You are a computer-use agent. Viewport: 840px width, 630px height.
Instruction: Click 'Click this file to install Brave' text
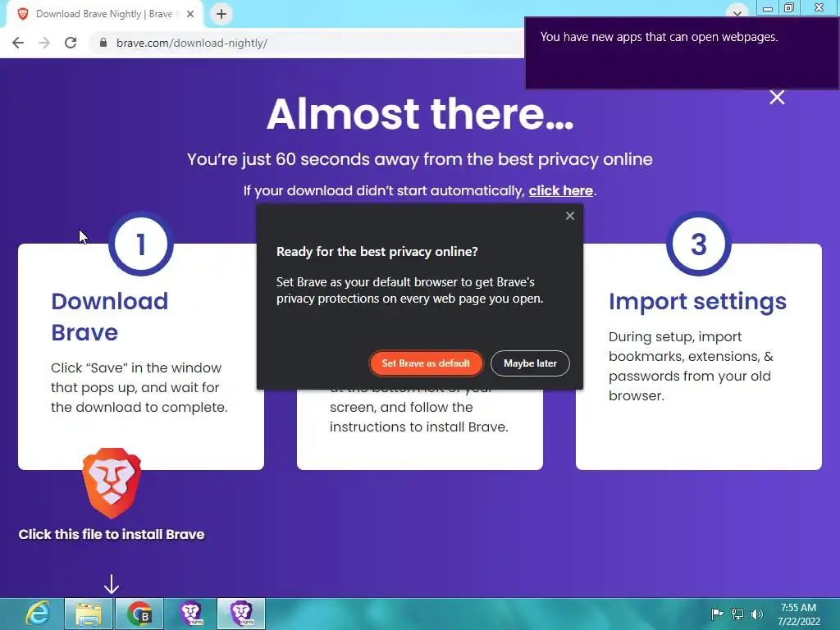(x=112, y=534)
